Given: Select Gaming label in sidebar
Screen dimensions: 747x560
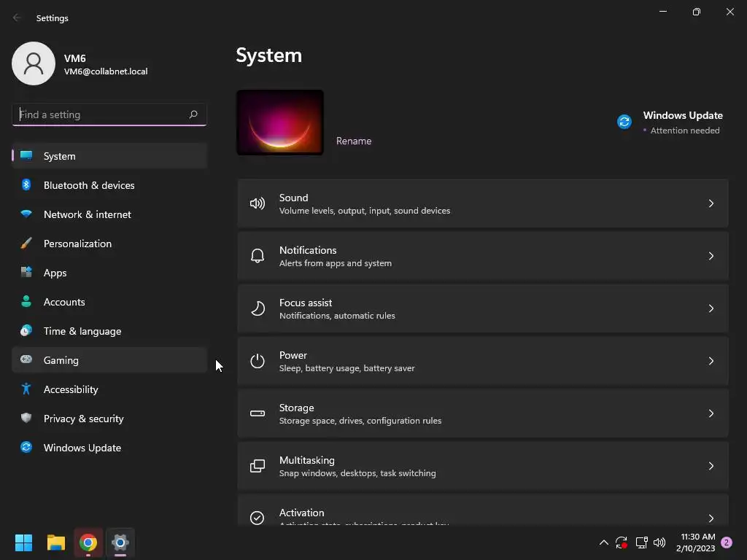Looking at the screenshot, I should [61, 360].
